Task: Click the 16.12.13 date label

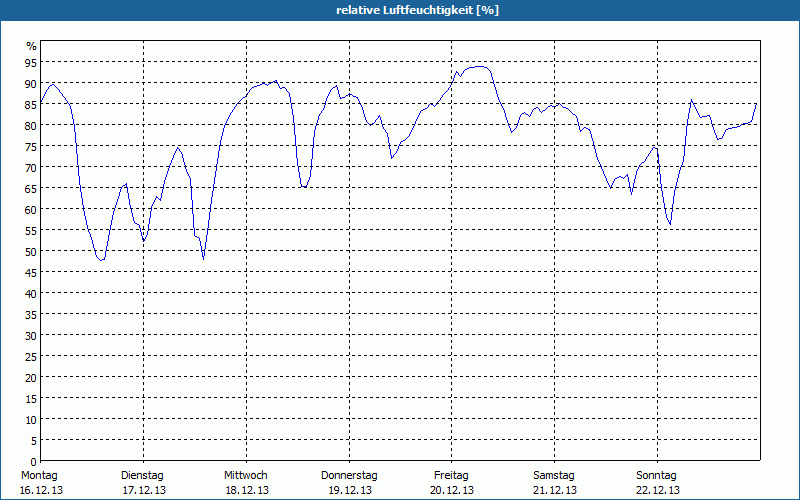Action: click(x=41, y=490)
